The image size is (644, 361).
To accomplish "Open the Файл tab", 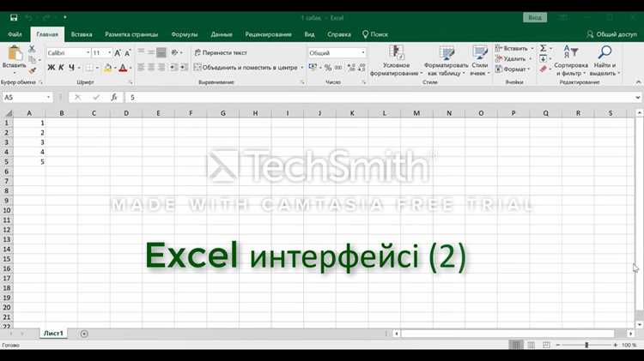I will [15, 34].
